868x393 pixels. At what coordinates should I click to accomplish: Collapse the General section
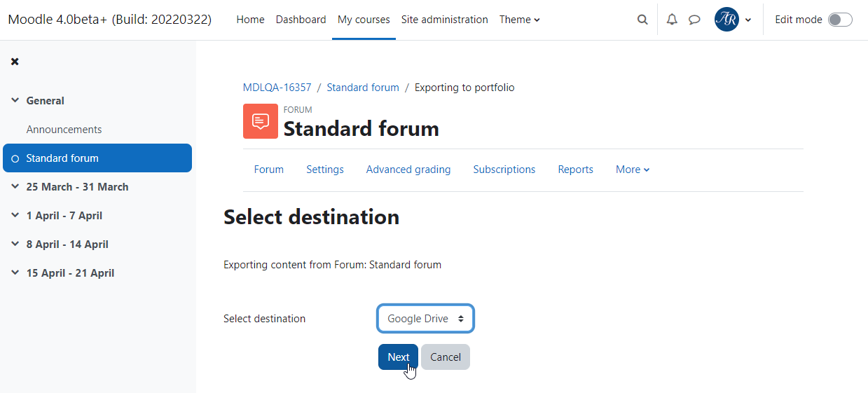(x=15, y=101)
